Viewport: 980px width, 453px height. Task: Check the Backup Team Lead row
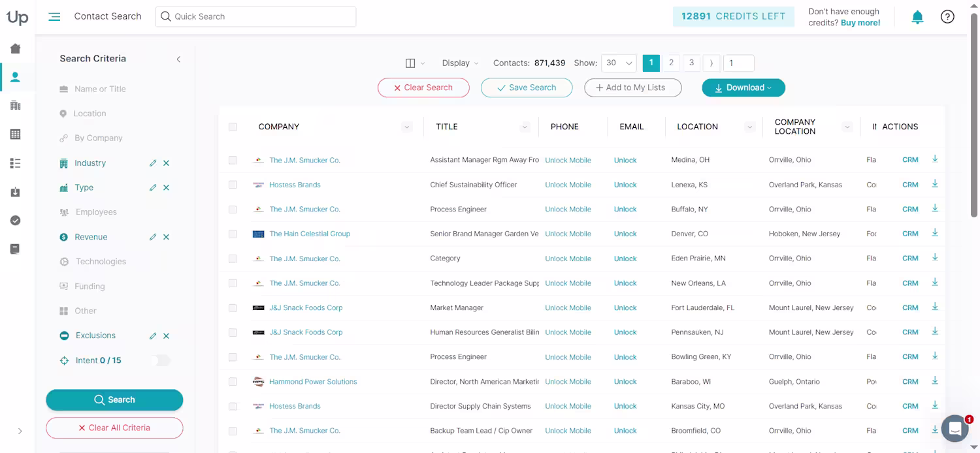tap(233, 431)
